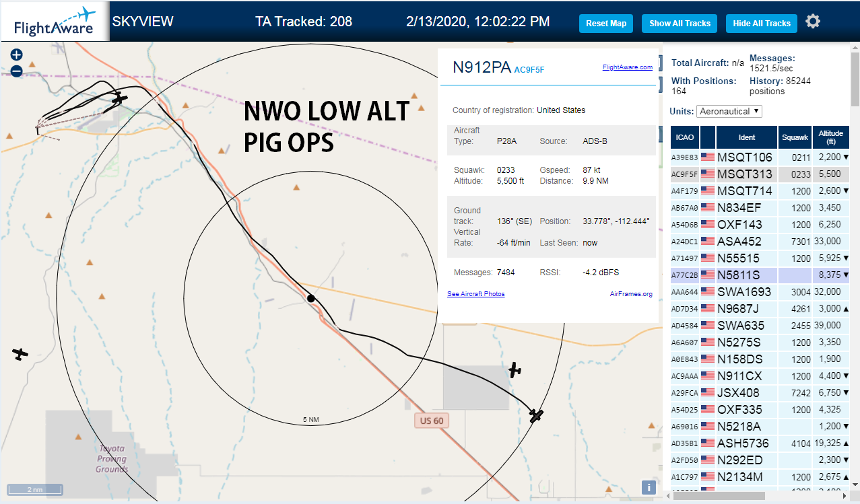Click the AC9F5F ICAO hex code
860x504 pixels.
click(x=529, y=69)
